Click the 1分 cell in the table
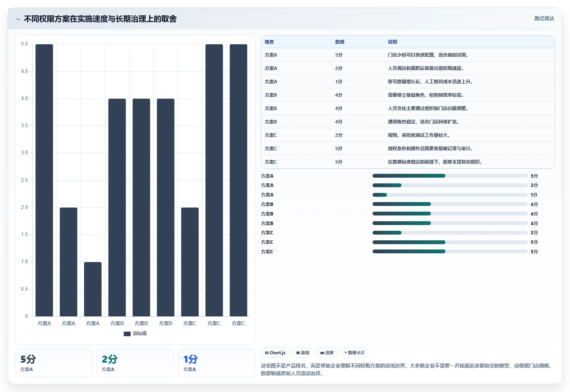 click(x=339, y=82)
